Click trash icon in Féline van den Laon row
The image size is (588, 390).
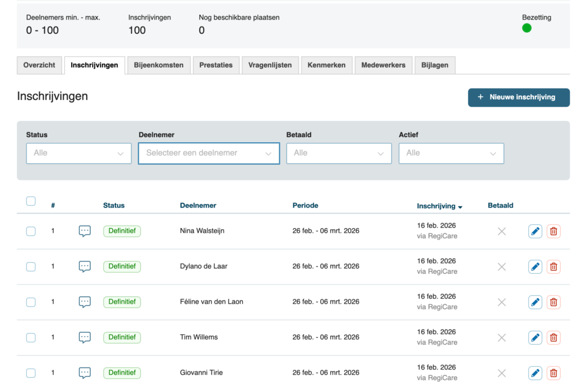pos(553,302)
